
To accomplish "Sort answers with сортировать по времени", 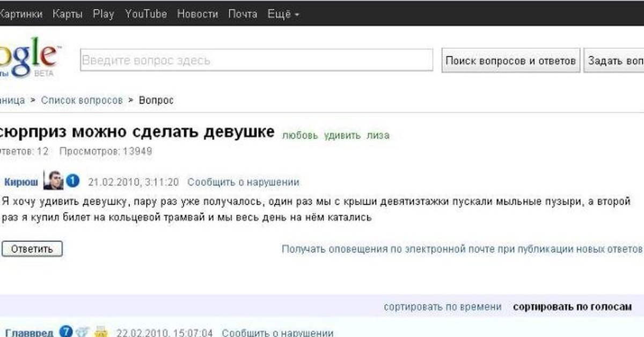I will 443,307.
